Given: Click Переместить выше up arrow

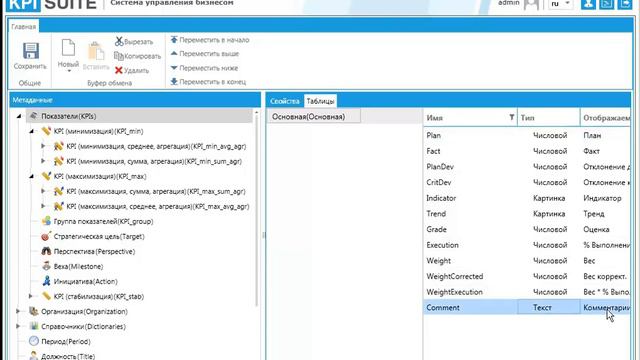Looking at the screenshot, I should (x=174, y=53).
